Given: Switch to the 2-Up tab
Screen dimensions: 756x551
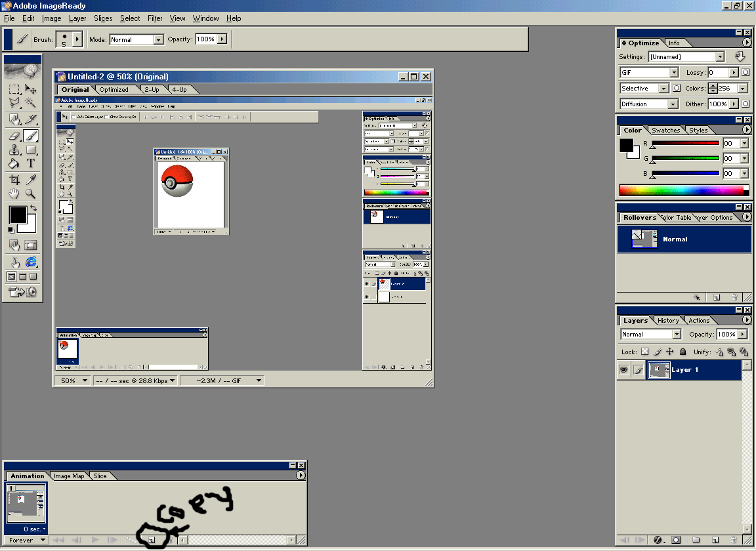Looking at the screenshot, I should [x=152, y=90].
